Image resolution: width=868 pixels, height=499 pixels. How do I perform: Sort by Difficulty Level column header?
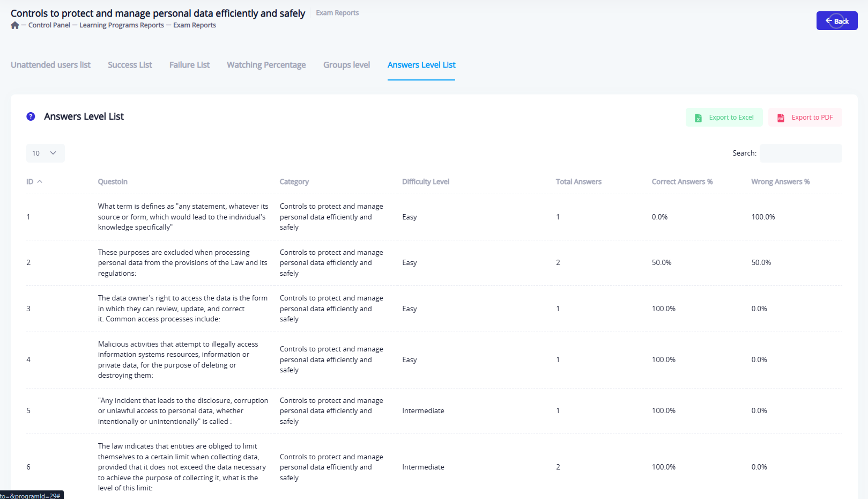coord(426,182)
